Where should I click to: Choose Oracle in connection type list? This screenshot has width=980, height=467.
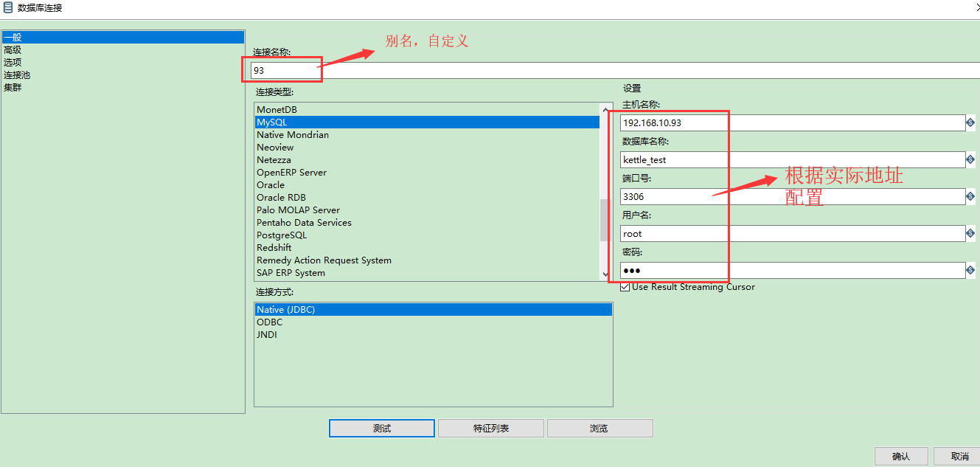point(427,185)
